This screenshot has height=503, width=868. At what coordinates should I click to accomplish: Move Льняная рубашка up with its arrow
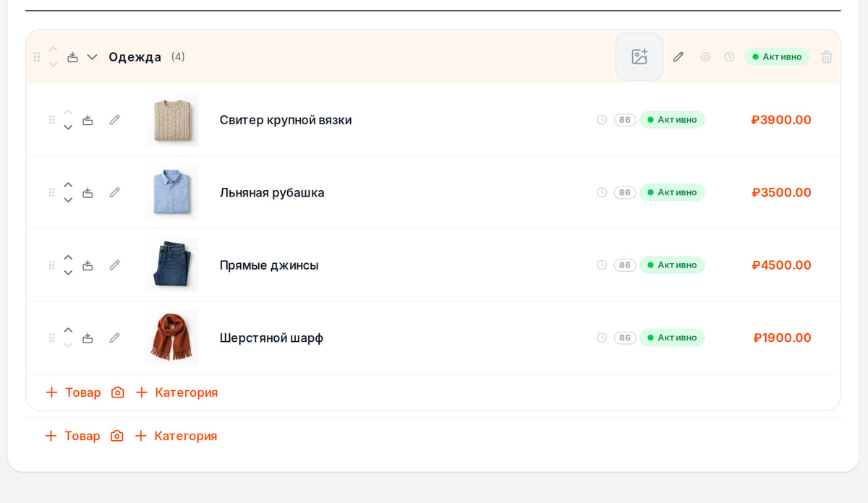[x=68, y=185]
